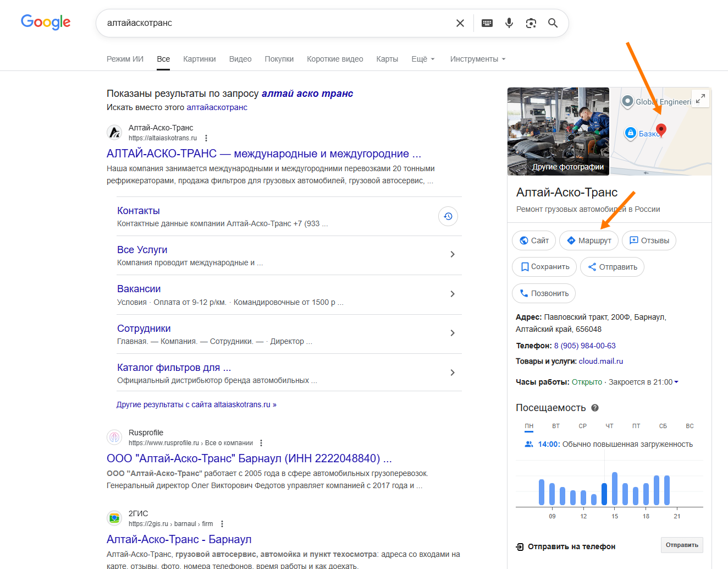
Task: Expand the Все Услуги sitelink chevron
Action: click(453, 254)
